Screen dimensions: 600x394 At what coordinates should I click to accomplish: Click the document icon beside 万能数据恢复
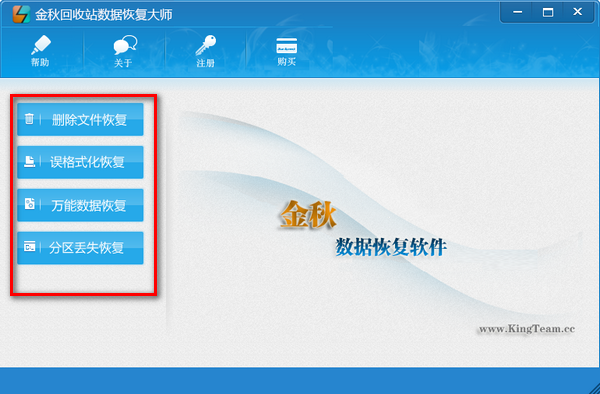click(x=29, y=204)
